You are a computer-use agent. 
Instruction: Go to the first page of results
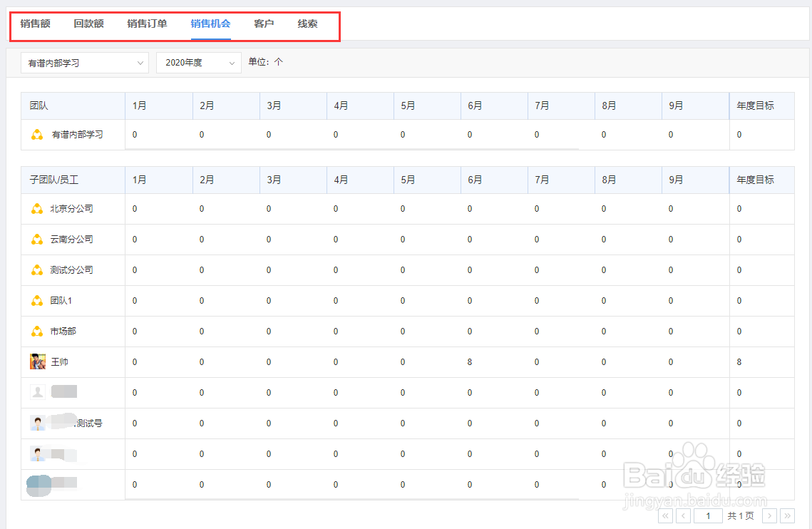(x=665, y=515)
